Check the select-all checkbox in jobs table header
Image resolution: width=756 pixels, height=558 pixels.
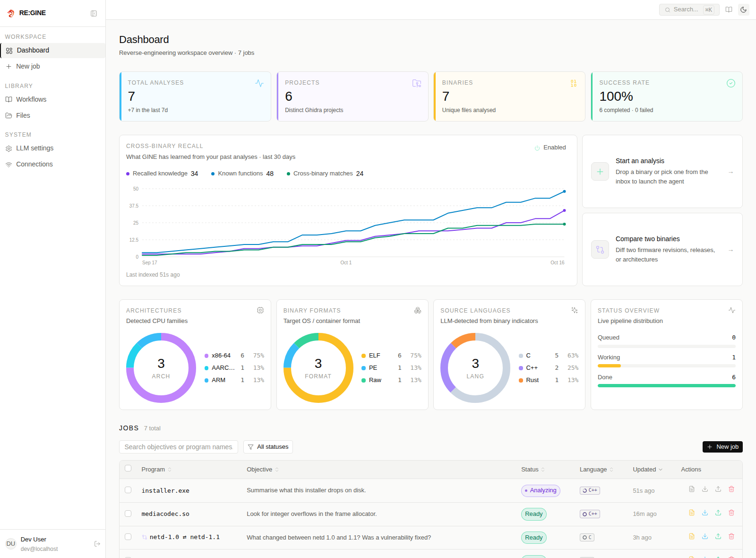pyautogui.click(x=128, y=468)
